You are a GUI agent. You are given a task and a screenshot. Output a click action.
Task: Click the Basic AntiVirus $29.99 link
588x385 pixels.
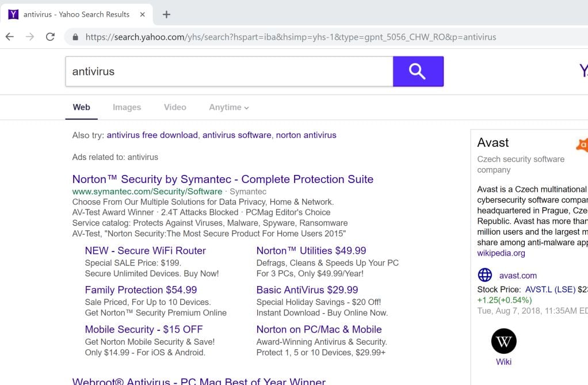pos(307,290)
